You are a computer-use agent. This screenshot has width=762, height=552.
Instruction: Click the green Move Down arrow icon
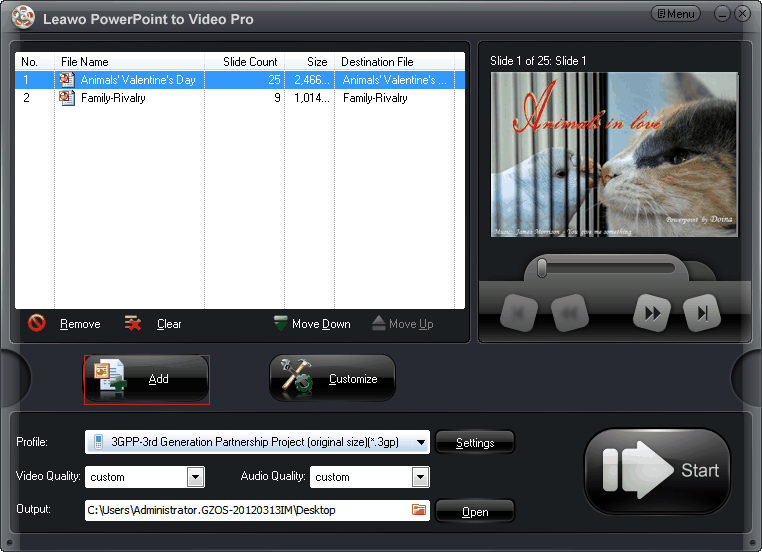(x=280, y=323)
